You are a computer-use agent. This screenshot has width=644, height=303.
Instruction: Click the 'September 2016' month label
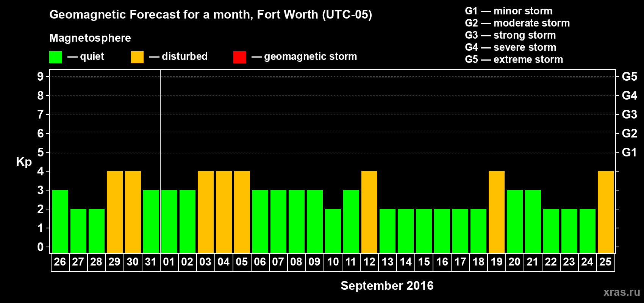387,286
